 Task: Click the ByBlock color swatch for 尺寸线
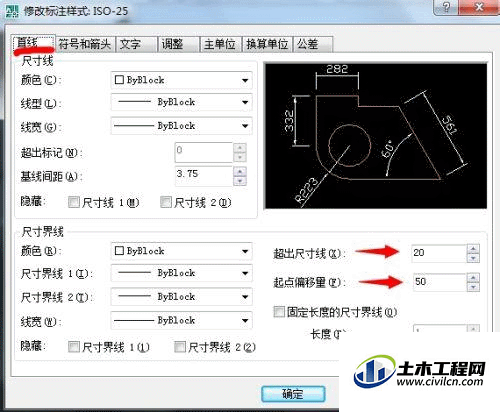point(119,80)
